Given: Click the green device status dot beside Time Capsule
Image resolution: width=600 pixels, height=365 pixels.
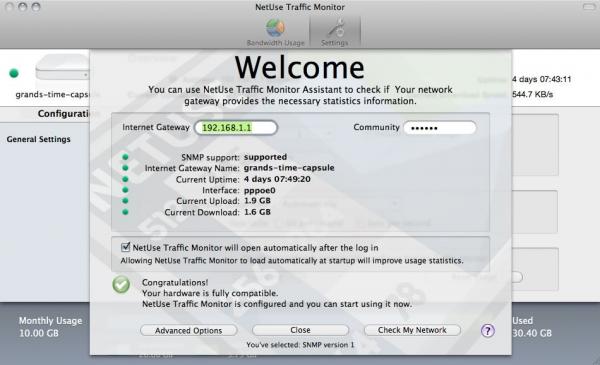Looking at the screenshot, I should [x=14, y=73].
